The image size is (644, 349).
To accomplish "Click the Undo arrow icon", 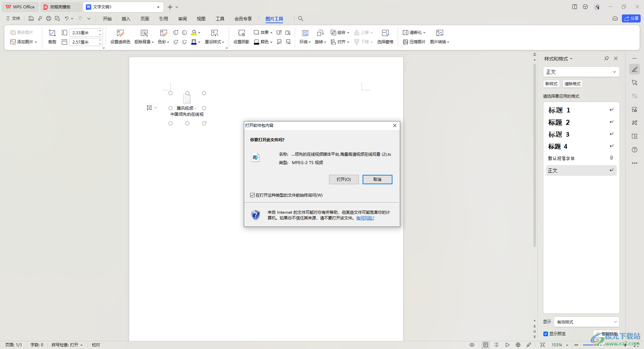I will pos(66,18).
